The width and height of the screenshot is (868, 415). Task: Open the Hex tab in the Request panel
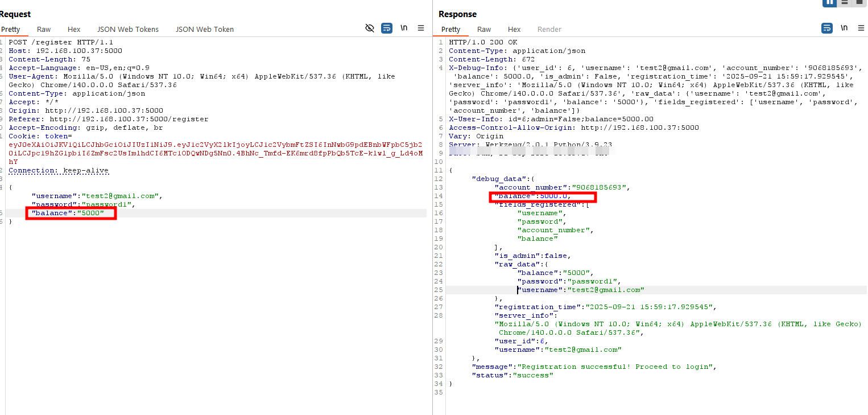(74, 29)
